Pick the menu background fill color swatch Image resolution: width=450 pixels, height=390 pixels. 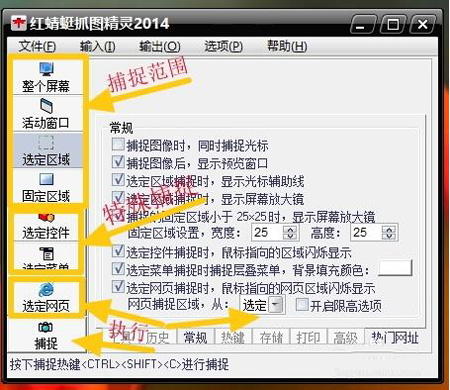click(395, 268)
